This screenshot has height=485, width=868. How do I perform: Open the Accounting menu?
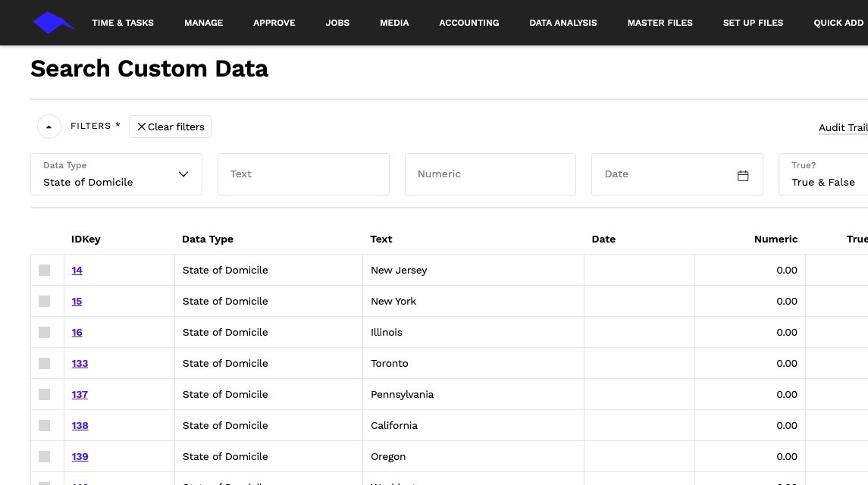click(x=469, y=23)
